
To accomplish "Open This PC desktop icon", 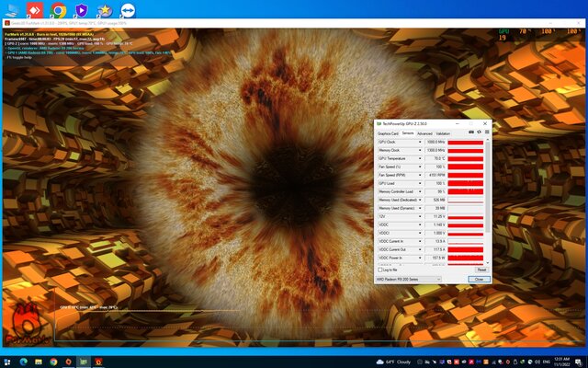I will [x=11, y=10].
